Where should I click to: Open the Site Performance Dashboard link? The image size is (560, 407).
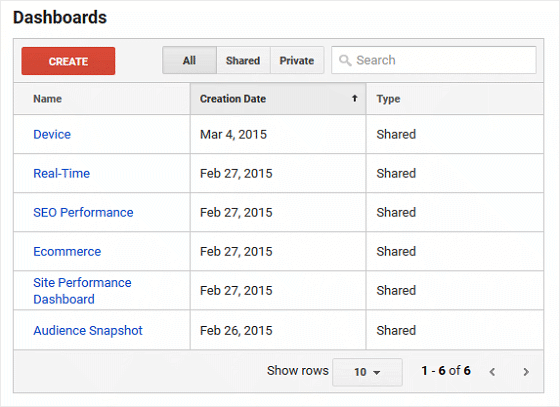82,291
